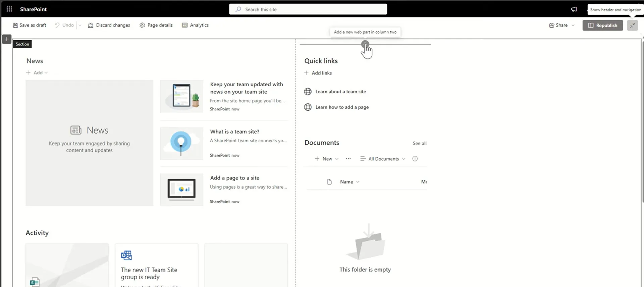Image resolution: width=644 pixels, height=287 pixels.
Task: Click Add links in Quick links
Action: pyautogui.click(x=318, y=73)
